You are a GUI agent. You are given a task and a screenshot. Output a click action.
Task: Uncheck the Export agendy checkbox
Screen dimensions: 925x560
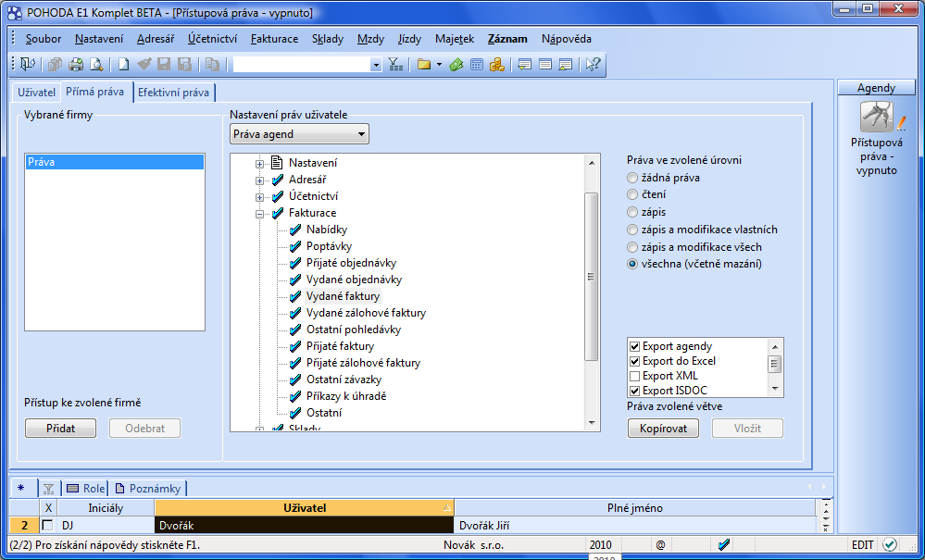[635, 346]
